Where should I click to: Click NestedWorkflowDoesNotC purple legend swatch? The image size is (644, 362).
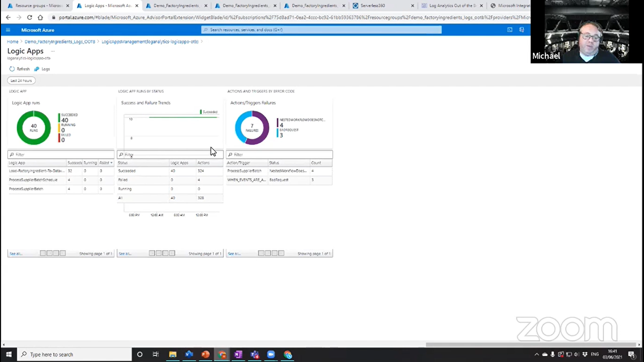coord(278,123)
